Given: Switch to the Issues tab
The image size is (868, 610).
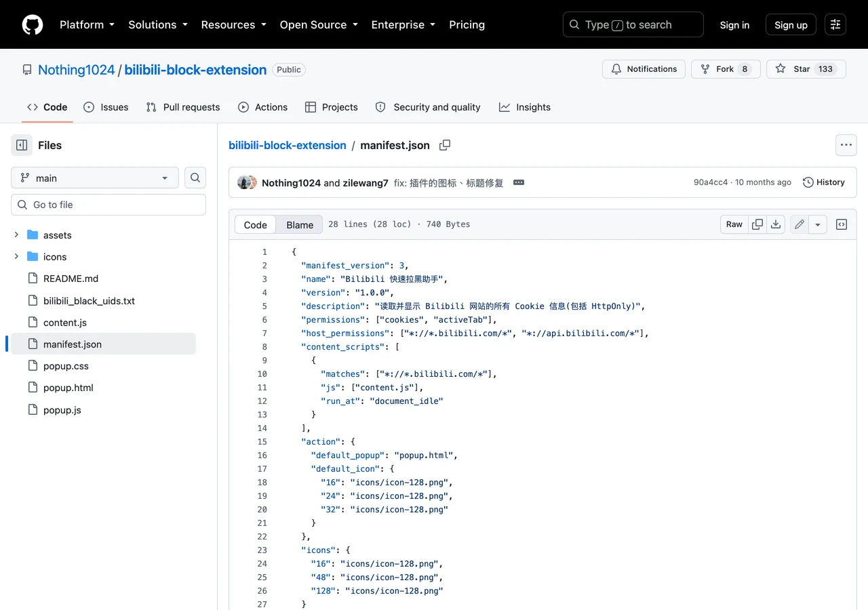Looking at the screenshot, I should 106,107.
